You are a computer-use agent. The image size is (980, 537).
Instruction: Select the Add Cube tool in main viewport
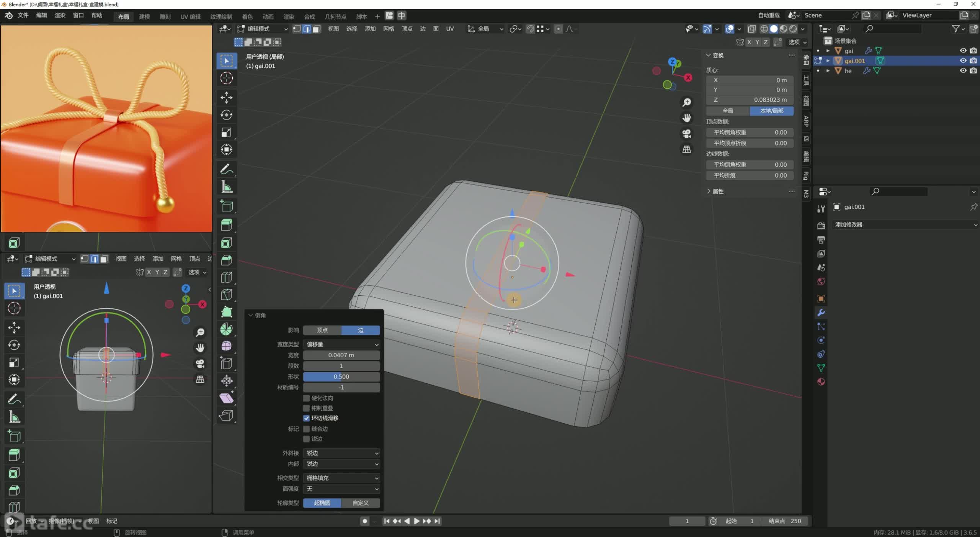click(226, 206)
